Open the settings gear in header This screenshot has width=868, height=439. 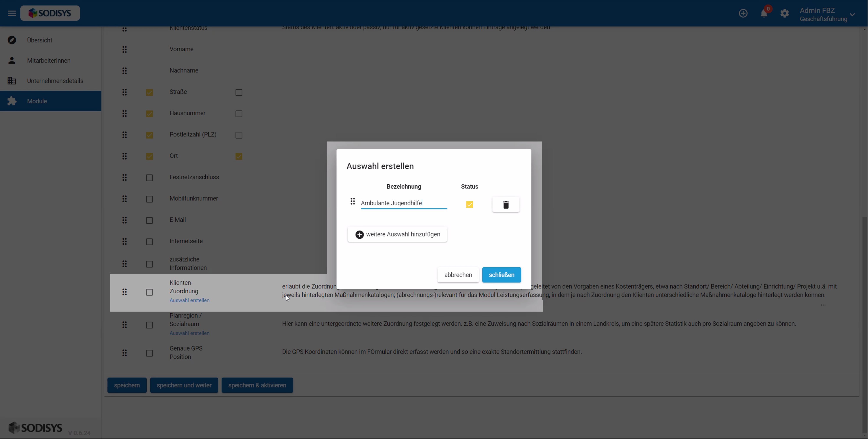(x=784, y=13)
